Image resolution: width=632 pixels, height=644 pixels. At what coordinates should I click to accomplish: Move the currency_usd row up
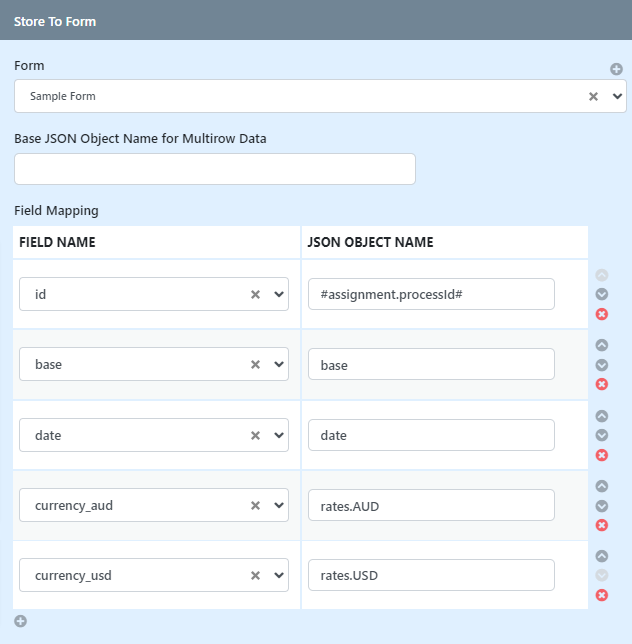(x=602, y=556)
